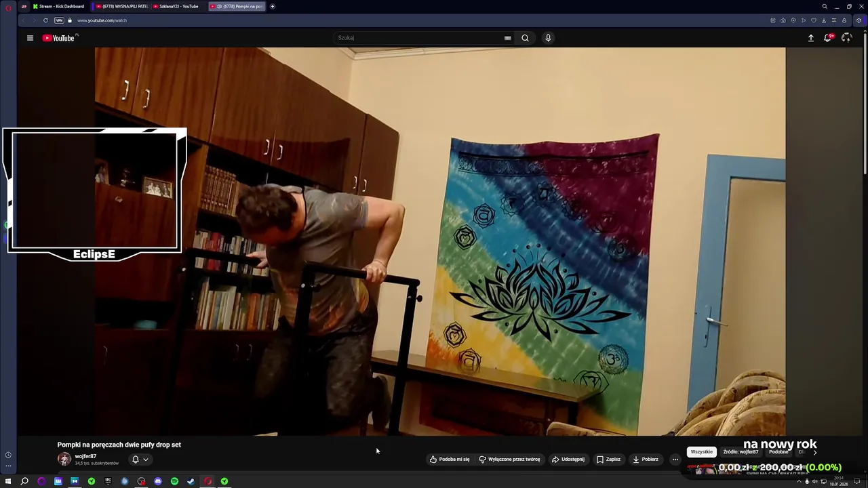Open Discord from the taskbar

158,481
